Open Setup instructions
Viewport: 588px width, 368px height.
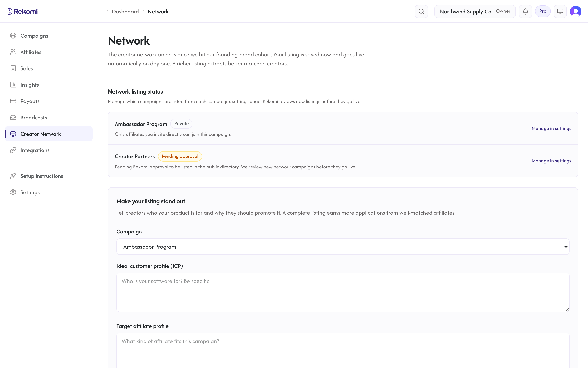(x=49, y=176)
